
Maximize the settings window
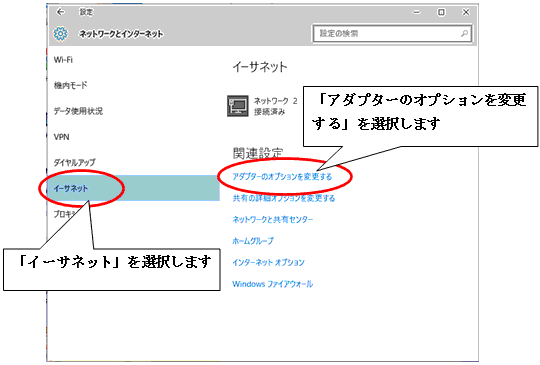[x=441, y=12]
